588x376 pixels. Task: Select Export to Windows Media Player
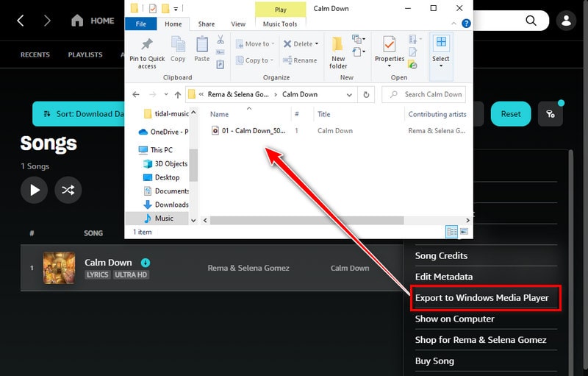coord(481,297)
